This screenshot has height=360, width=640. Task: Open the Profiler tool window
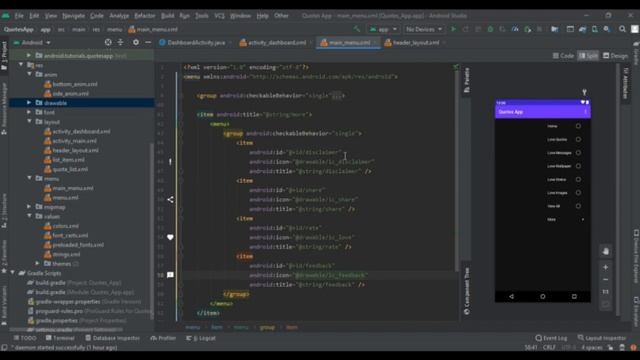[x=163, y=338]
